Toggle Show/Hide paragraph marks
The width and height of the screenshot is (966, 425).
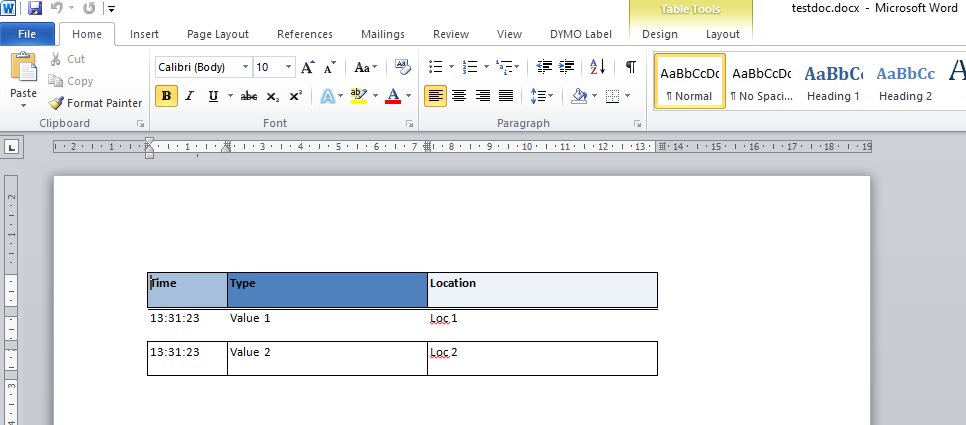pos(630,68)
